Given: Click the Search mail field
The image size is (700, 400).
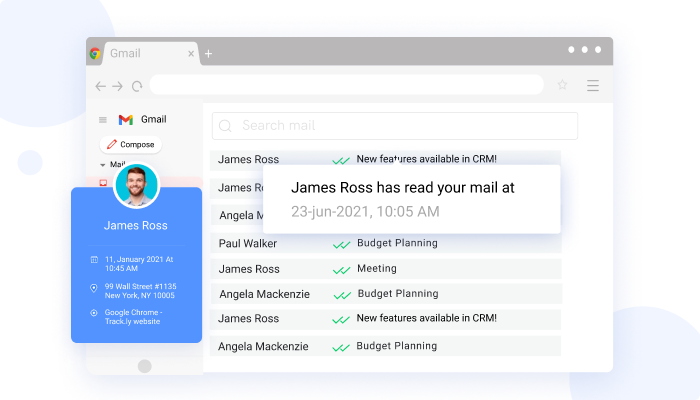Looking at the screenshot, I should pyautogui.click(x=395, y=126).
